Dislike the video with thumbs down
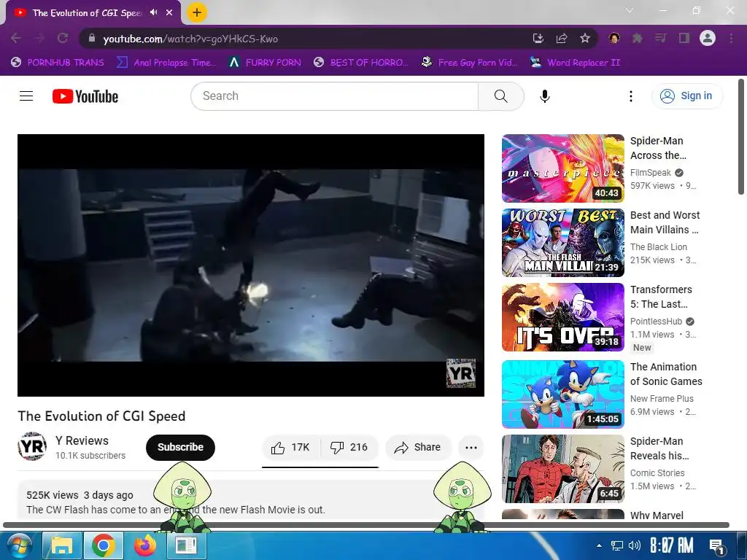Image resolution: width=747 pixels, height=560 pixels. [349, 447]
